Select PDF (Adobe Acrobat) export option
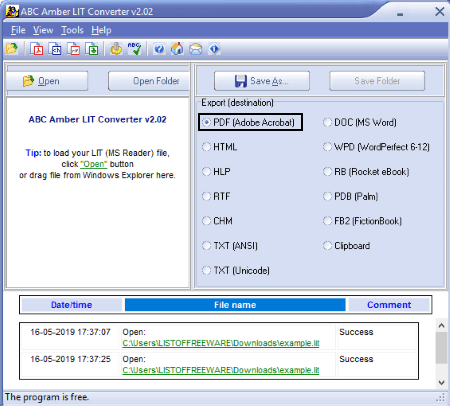 [250, 122]
